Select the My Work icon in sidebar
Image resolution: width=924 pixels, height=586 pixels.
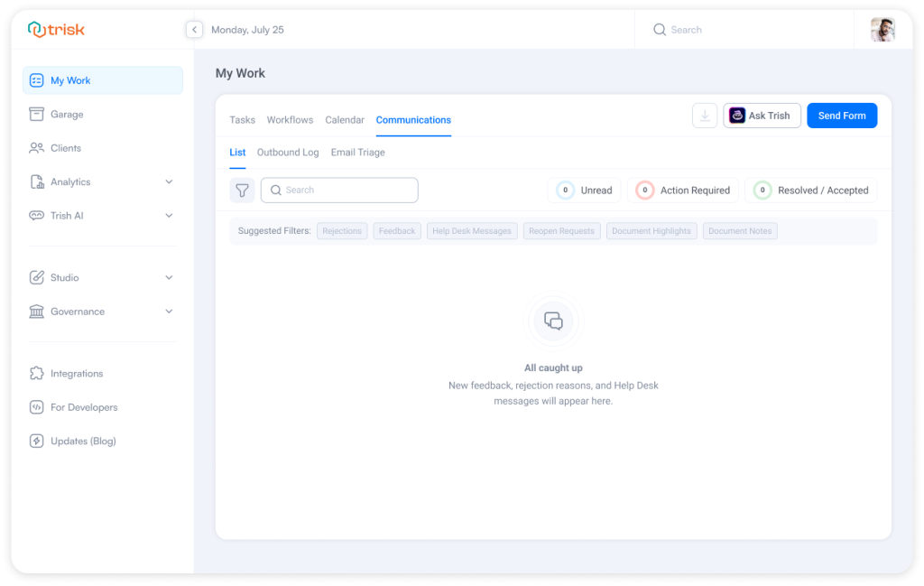pyautogui.click(x=36, y=79)
